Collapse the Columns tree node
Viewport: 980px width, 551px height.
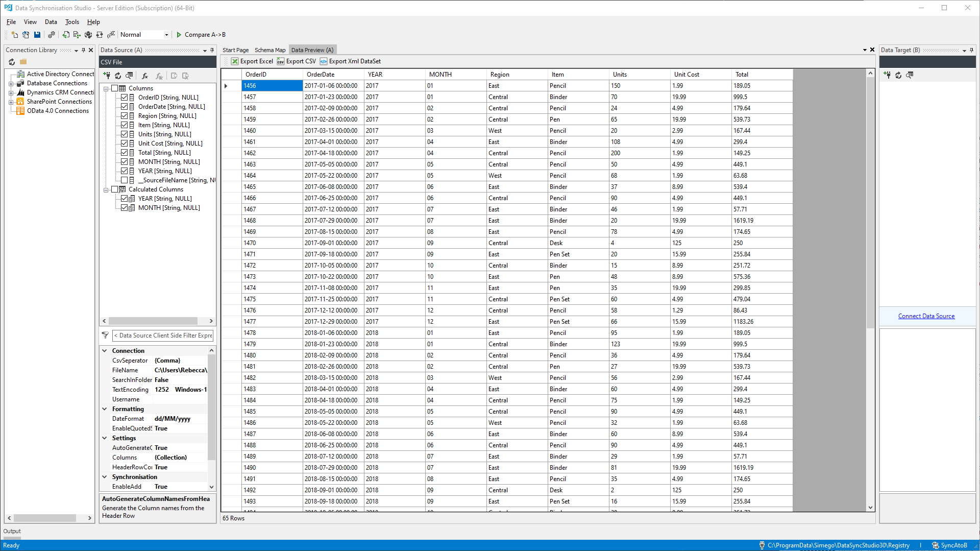pos(106,88)
